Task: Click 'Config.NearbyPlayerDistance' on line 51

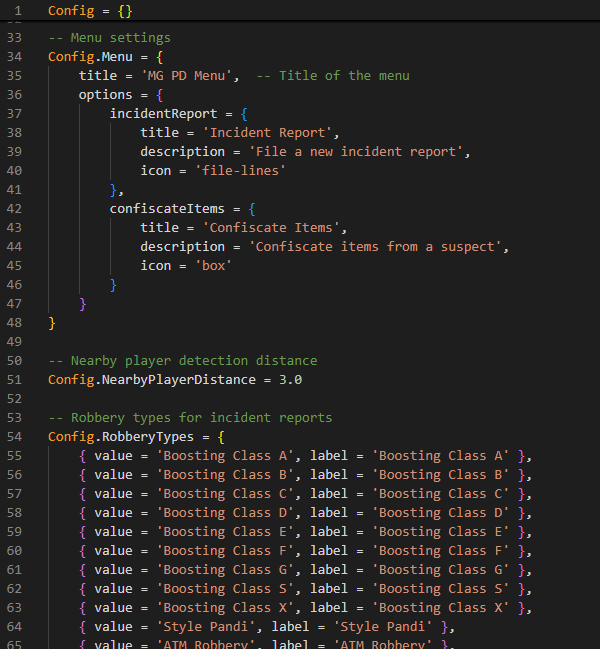Action: point(152,380)
